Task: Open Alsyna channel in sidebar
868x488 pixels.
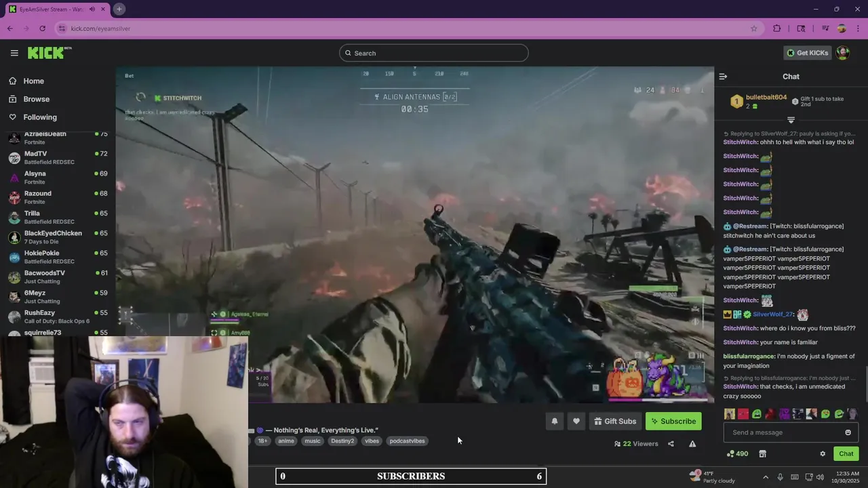Action: pos(58,178)
